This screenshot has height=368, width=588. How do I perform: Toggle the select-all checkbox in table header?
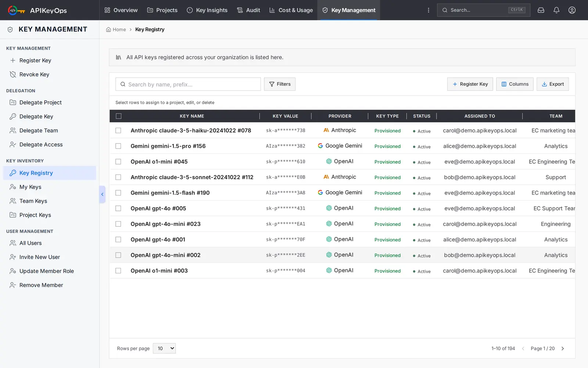pos(118,116)
